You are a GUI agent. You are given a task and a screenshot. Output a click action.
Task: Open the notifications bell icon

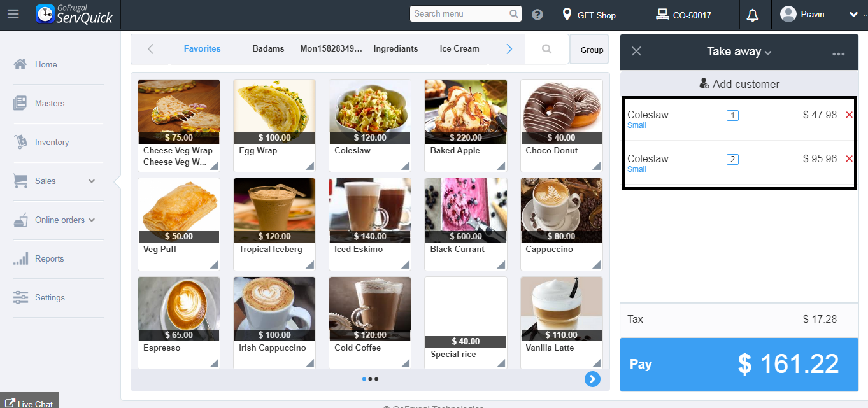753,15
